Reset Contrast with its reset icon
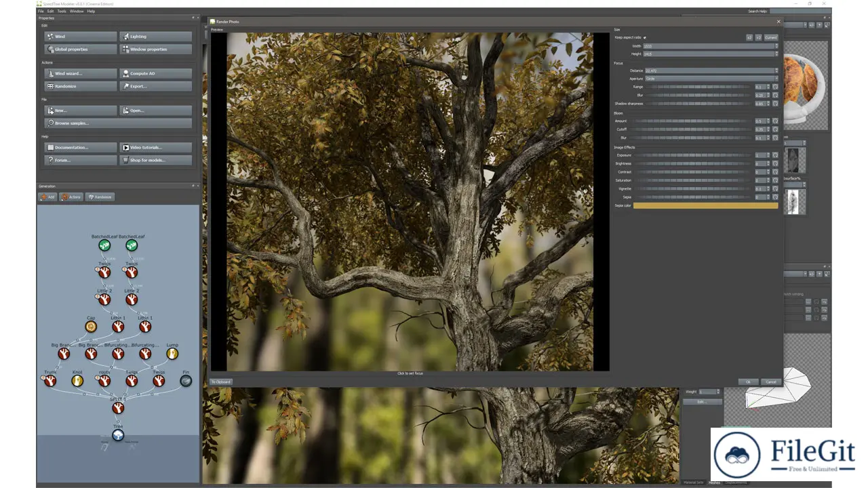This screenshot has height=488, width=868. click(x=775, y=172)
